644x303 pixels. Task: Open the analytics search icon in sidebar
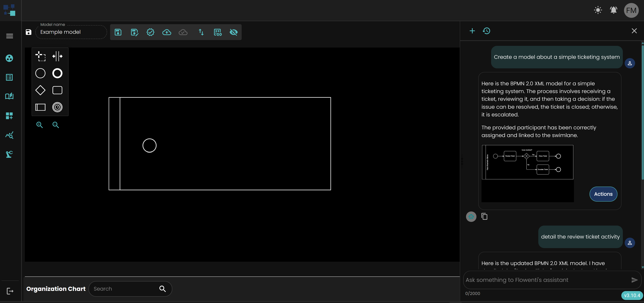10,135
